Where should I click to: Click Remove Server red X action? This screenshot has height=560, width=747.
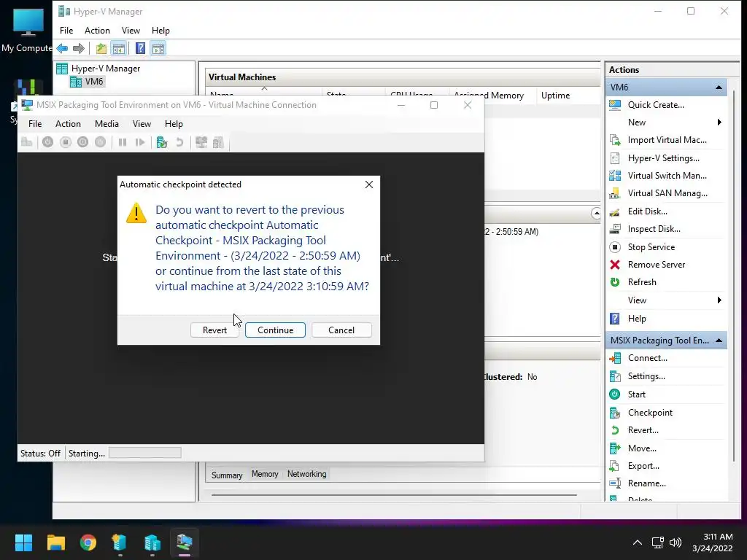(x=656, y=265)
